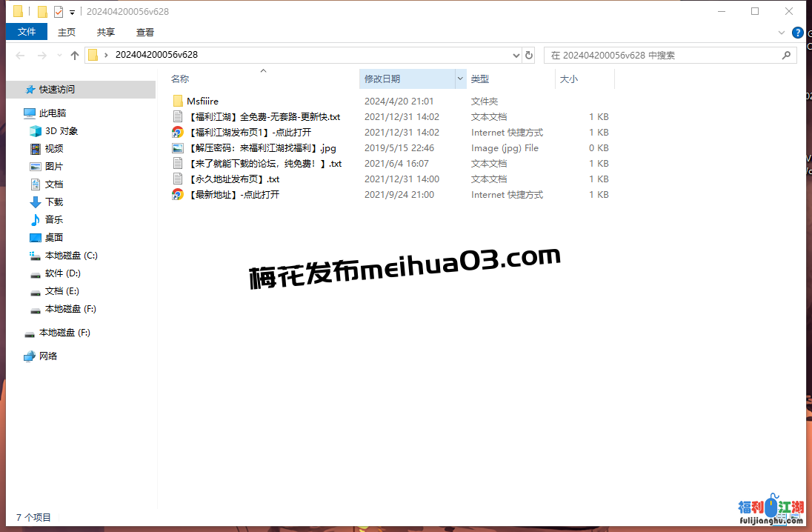The width and height of the screenshot is (812, 532).
Task: Open address bar history dropdown
Action: pyautogui.click(x=516, y=56)
